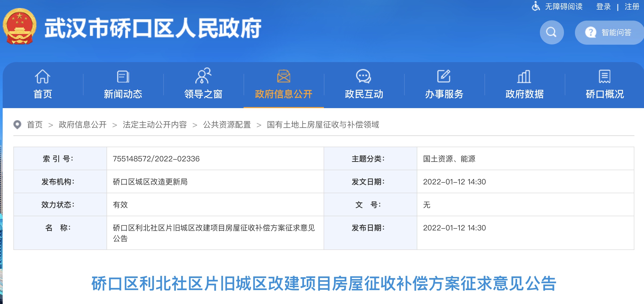Image resolution: width=644 pixels, height=304 pixels.
Task: Click the 发布日期 label cell
Action: coord(370,233)
